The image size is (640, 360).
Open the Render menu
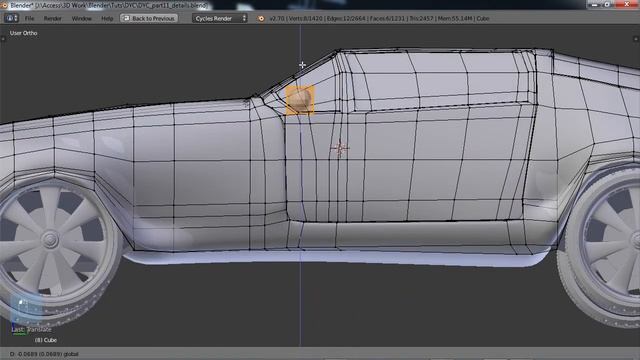(x=53, y=18)
